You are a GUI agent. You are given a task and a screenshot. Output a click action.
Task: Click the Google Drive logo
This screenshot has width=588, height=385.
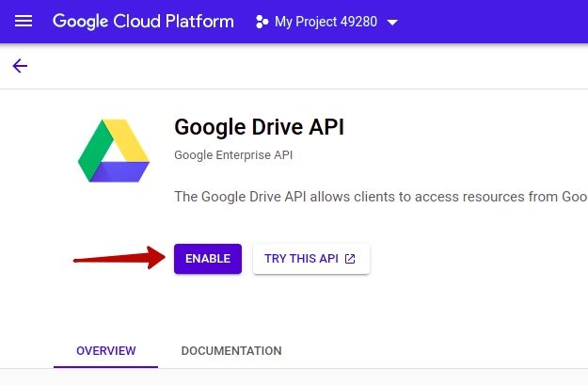tap(114, 151)
